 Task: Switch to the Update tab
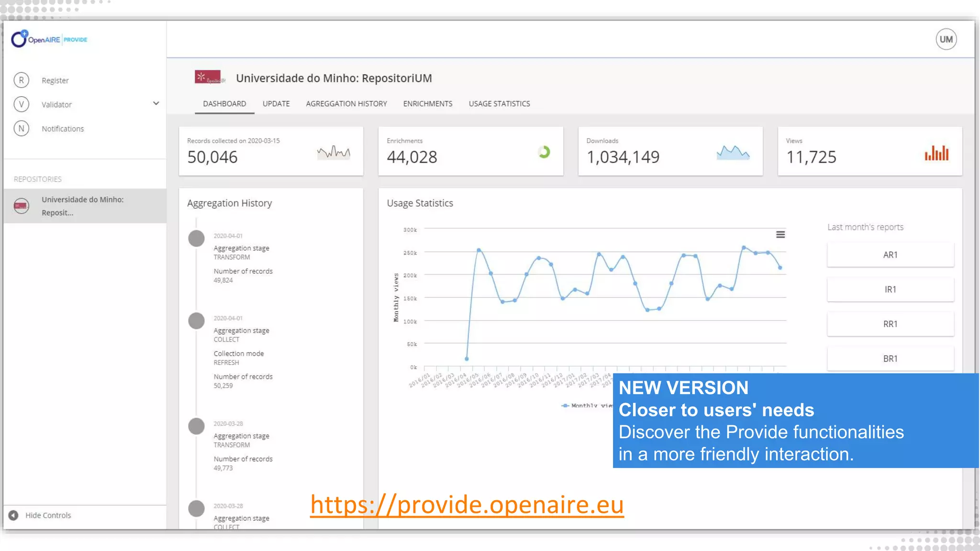[276, 103]
